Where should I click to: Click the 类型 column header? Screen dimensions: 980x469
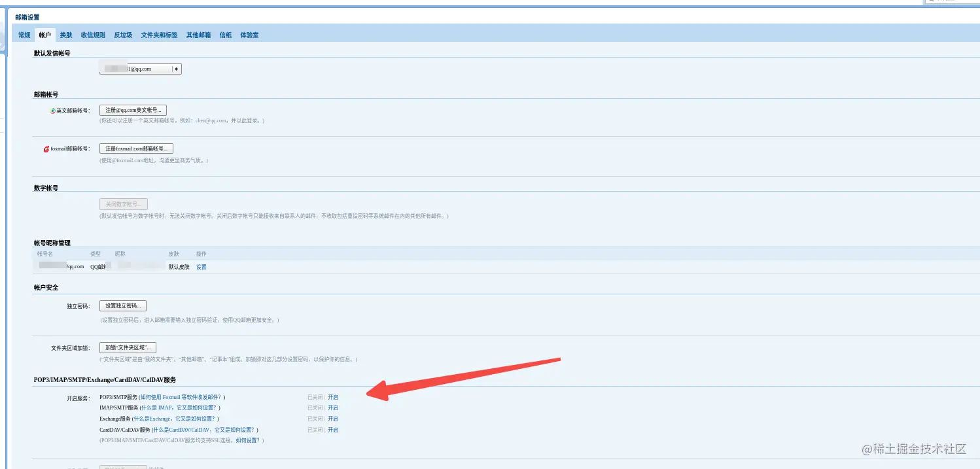[96, 254]
